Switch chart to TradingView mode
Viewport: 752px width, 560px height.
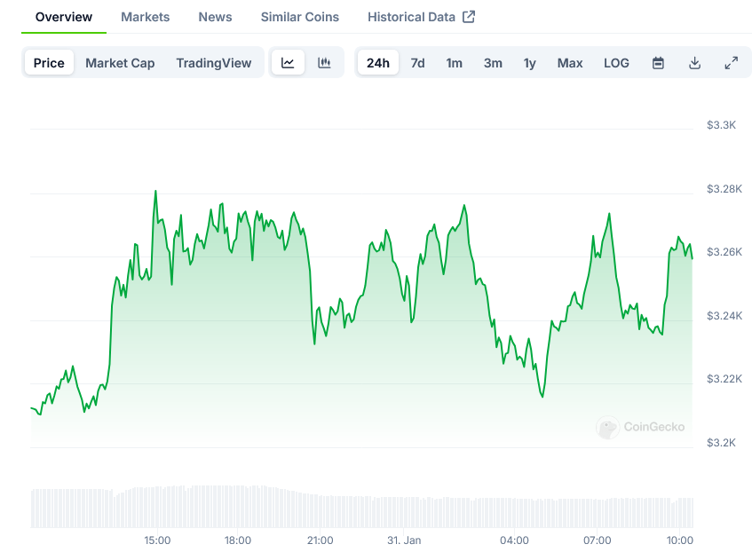coord(213,63)
